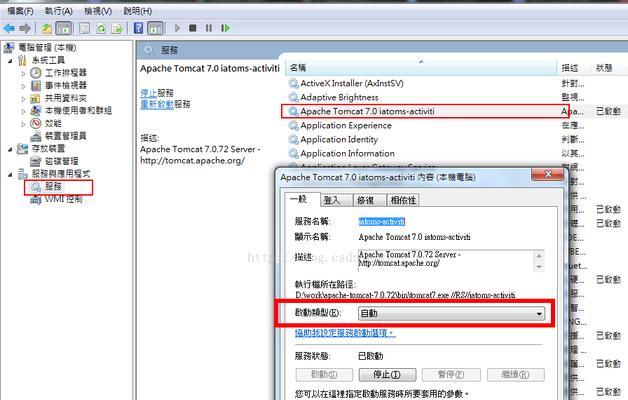Click the 停止 service link
The width and height of the screenshot is (628, 400).
pyautogui.click(x=149, y=93)
